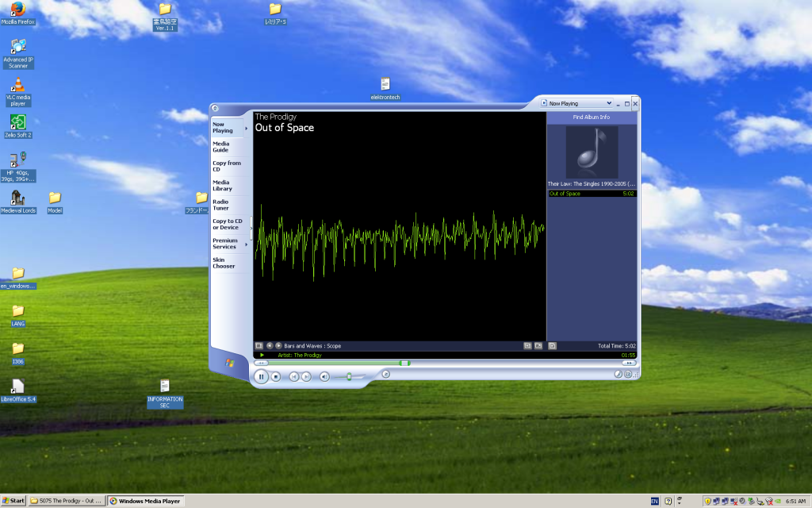The height and width of the screenshot is (508, 812).
Task: Pause the currently playing track
Action: coord(262,376)
